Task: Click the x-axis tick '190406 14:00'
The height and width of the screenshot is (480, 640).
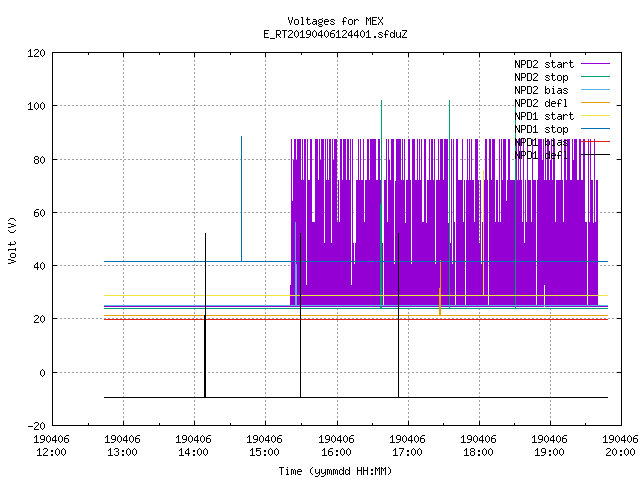Action: [193, 446]
